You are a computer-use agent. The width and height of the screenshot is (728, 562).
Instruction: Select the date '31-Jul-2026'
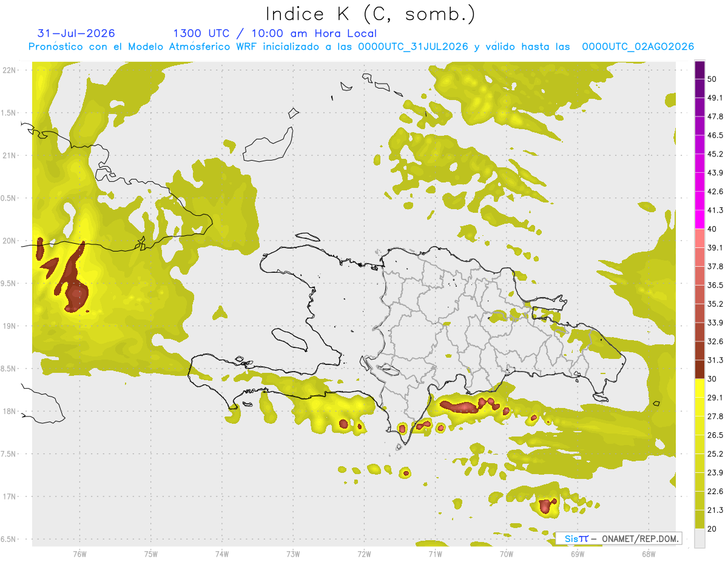[76, 33]
